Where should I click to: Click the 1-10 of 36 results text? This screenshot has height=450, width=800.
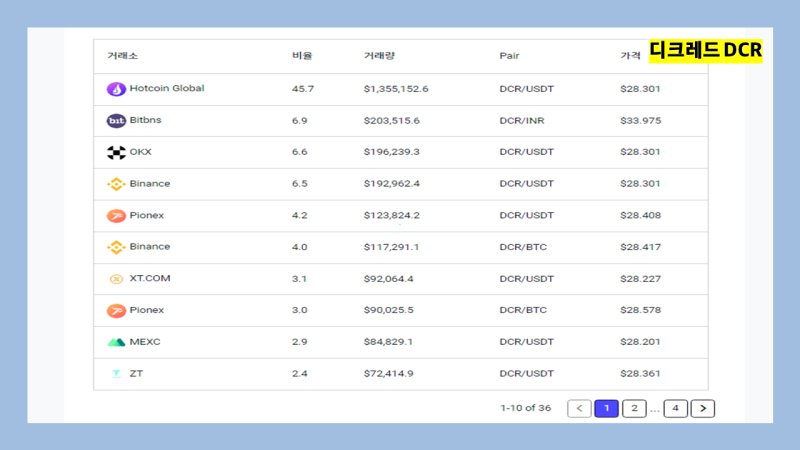click(x=526, y=408)
